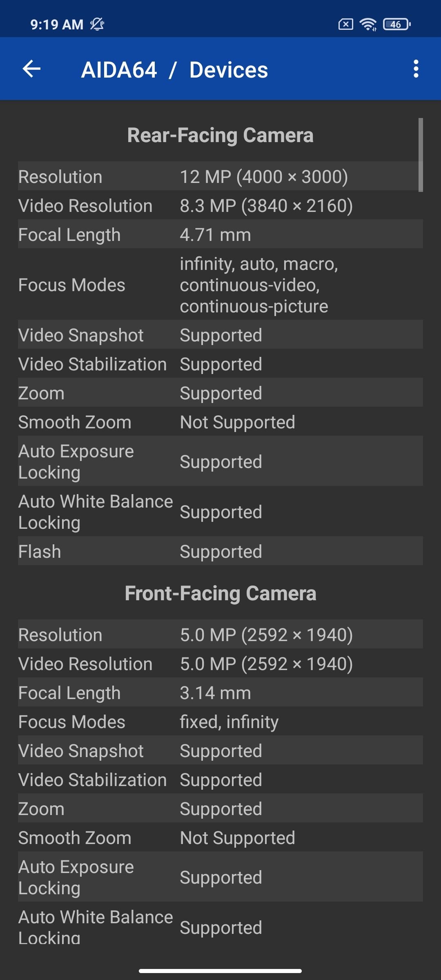
Task: Select the fixed, infinity Focus Modes row
Action: tap(220, 722)
